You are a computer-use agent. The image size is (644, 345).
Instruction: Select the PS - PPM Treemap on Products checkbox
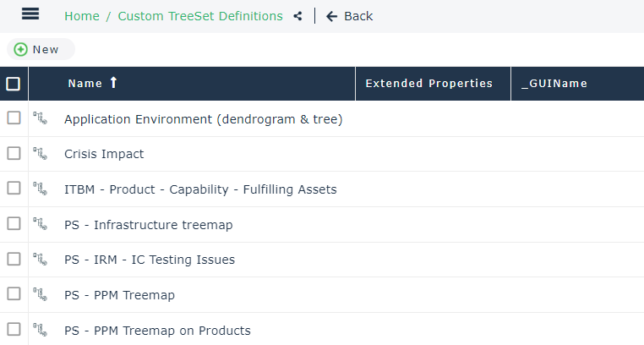(x=14, y=330)
